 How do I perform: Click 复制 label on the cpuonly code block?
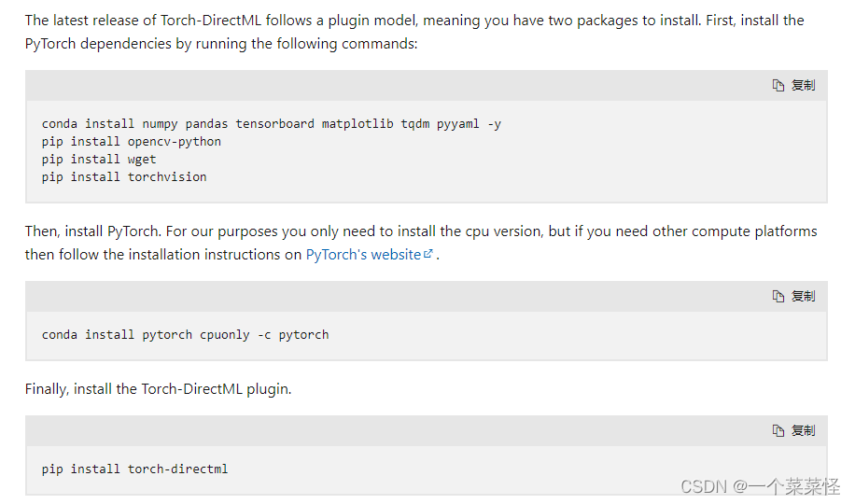pyautogui.click(x=804, y=296)
